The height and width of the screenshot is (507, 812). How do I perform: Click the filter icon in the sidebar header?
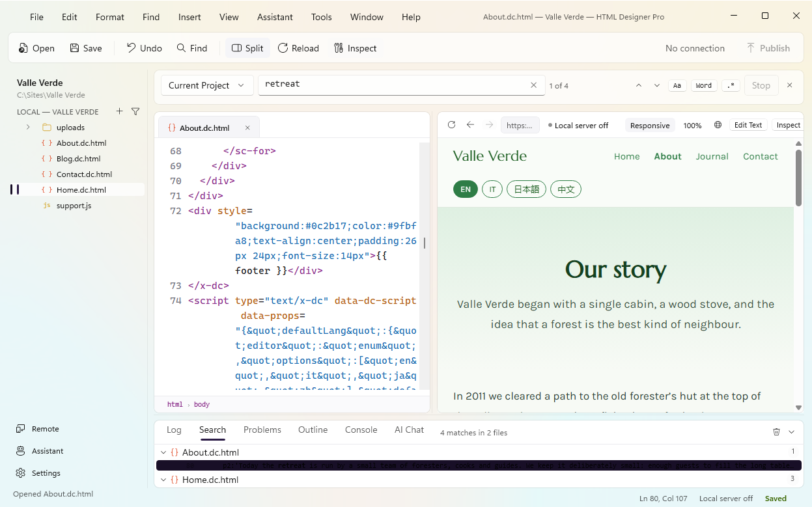tap(135, 111)
